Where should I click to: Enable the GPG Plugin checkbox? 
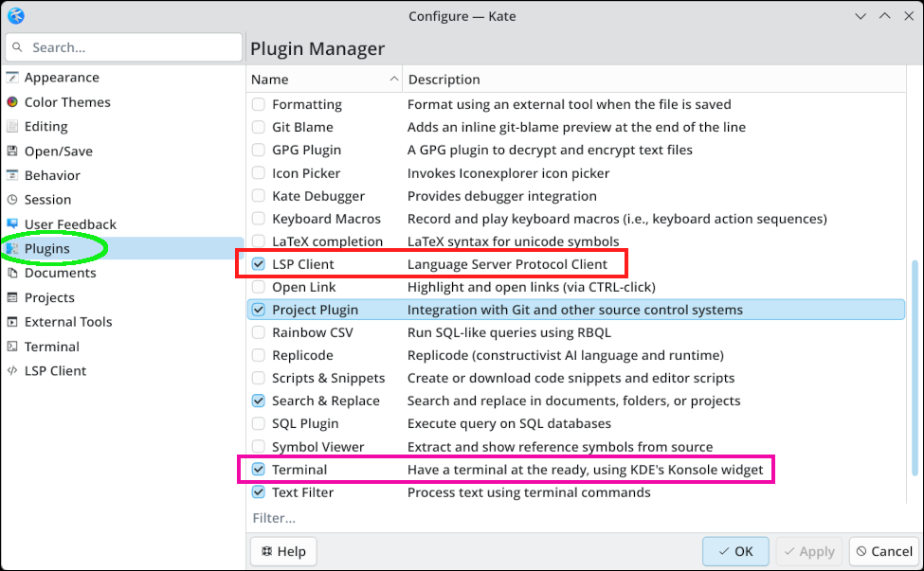tap(258, 151)
